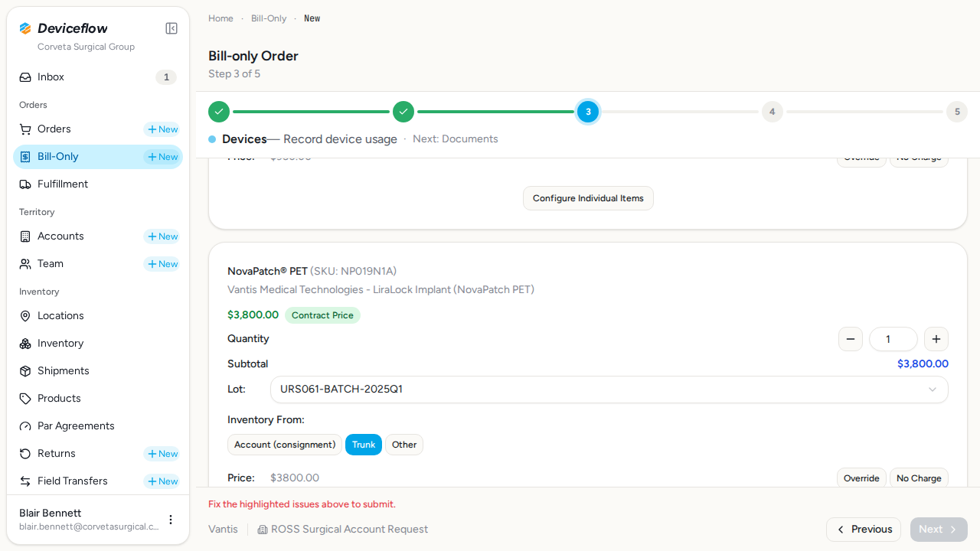Create a new order via +New
This screenshot has height=551, width=980.
(x=162, y=129)
